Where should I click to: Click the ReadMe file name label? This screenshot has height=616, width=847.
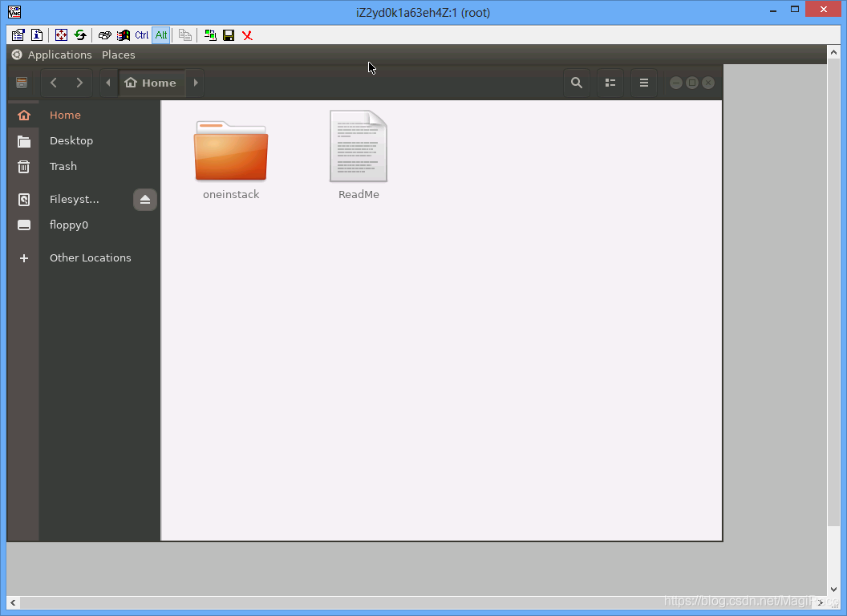(359, 195)
